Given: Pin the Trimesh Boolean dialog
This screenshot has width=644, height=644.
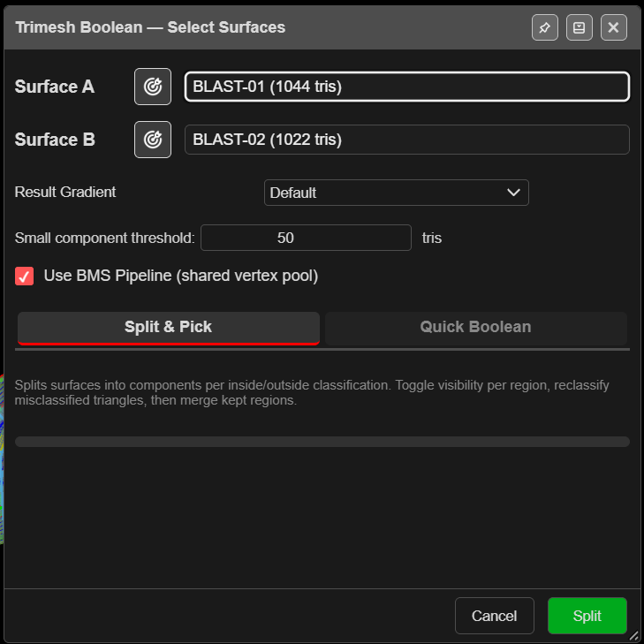Looking at the screenshot, I should tap(544, 27).
